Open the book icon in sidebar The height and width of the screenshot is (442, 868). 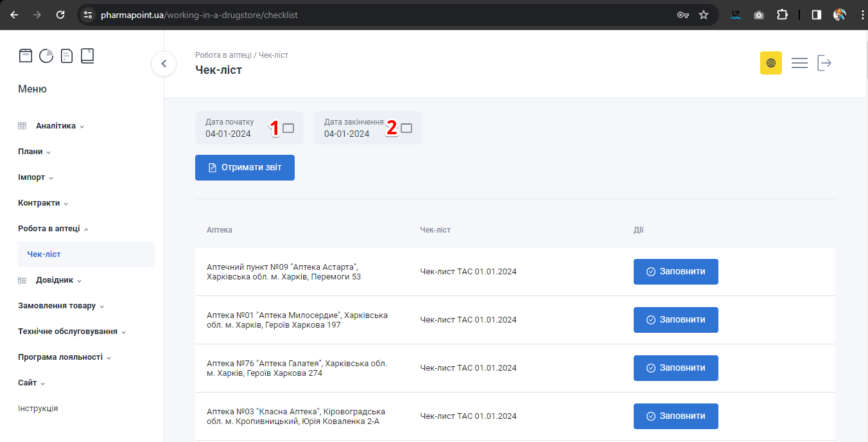click(x=87, y=56)
